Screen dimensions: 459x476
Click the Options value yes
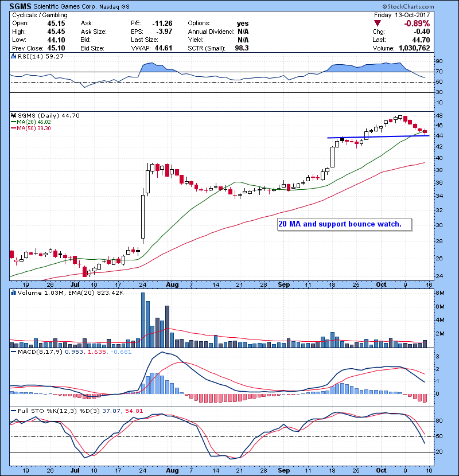tap(243, 24)
